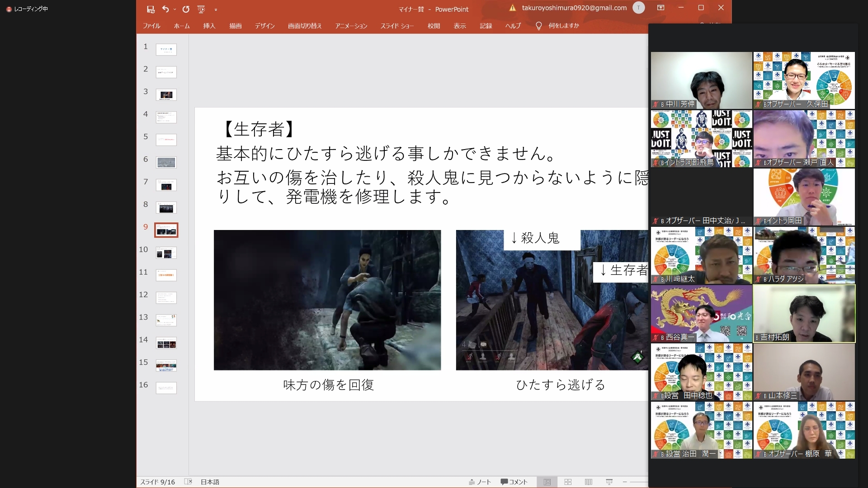Screen dimensions: 868x488
Task: Open the 描画 ribbon tab
Action: click(235, 26)
